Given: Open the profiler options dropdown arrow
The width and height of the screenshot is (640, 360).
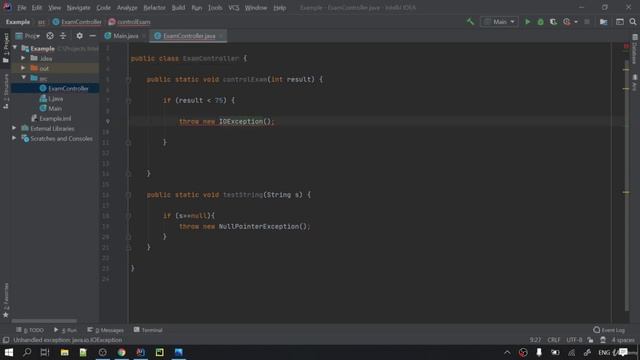Looking at the screenshot, I should (576, 22).
